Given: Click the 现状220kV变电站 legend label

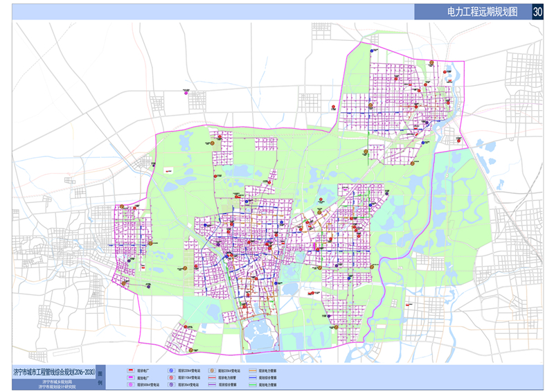Looking at the screenshot, I should coord(189,371).
